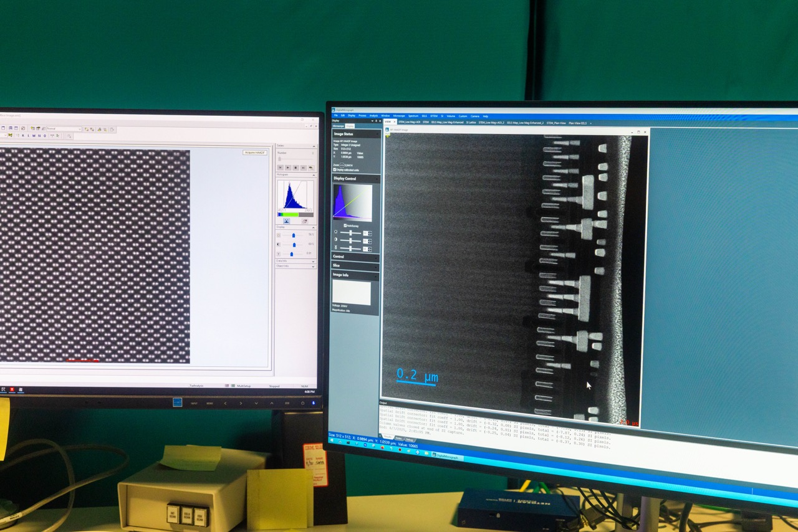Stop the series playback
The width and height of the screenshot is (798, 532).
pos(295,168)
